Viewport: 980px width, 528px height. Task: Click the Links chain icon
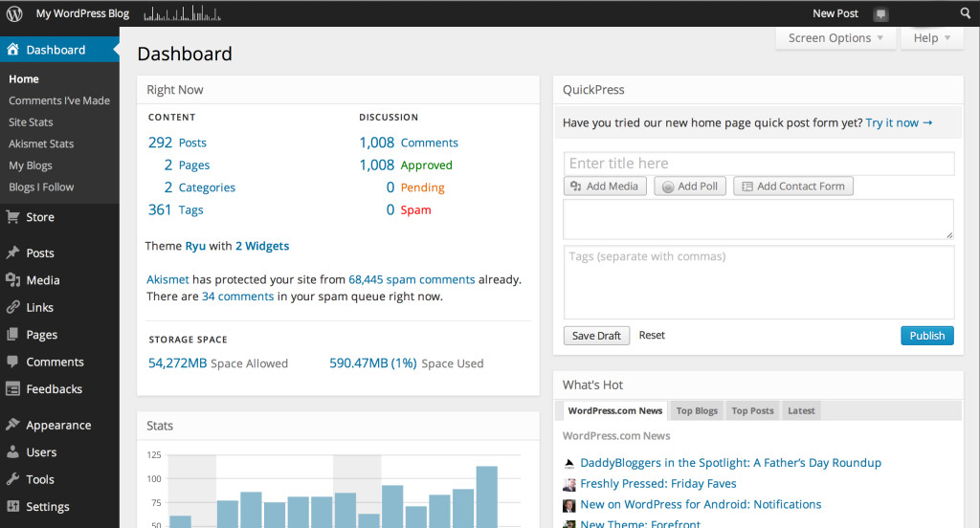click(x=12, y=307)
